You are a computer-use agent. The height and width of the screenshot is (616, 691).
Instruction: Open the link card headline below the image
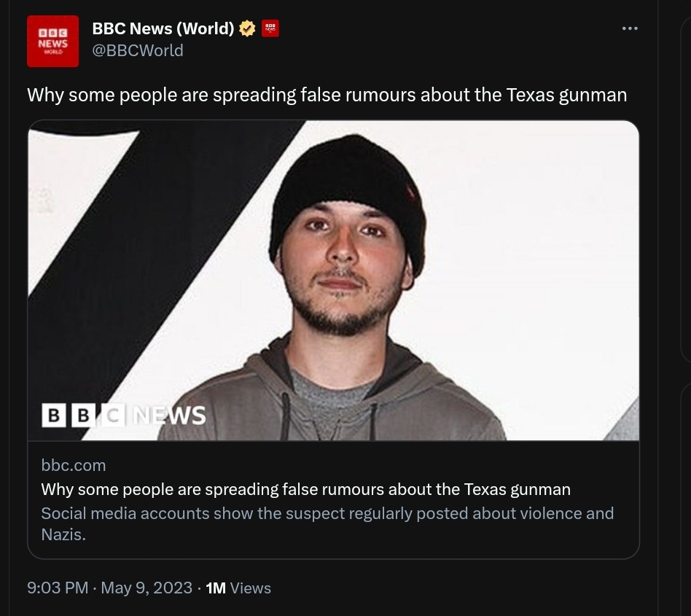click(x=305, y=489)
